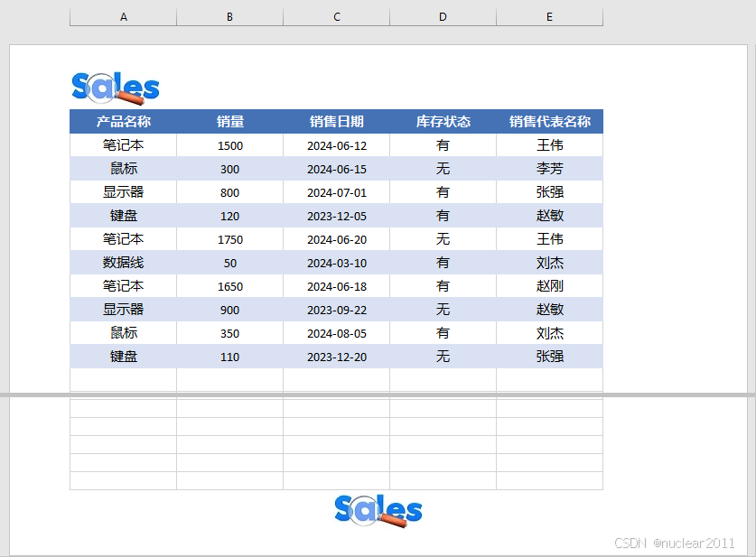This screenshot has height=557, width=756.
Task: Select the cell with date 2024-08-05
Action: coord(337,333)
